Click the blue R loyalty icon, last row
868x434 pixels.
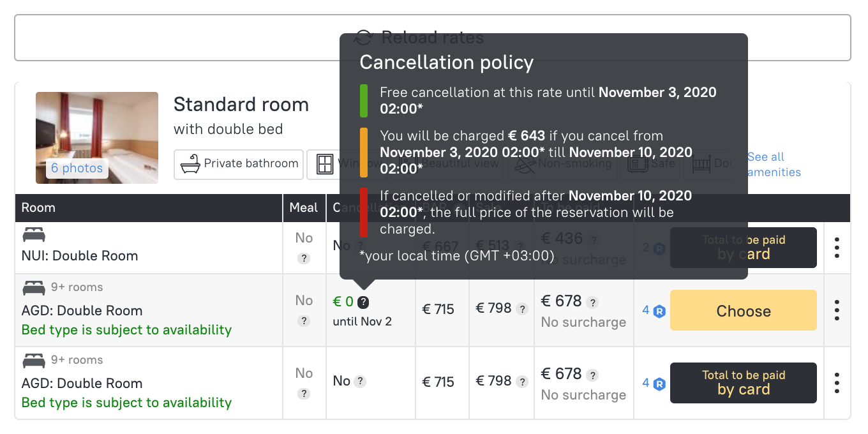[659, 384]
